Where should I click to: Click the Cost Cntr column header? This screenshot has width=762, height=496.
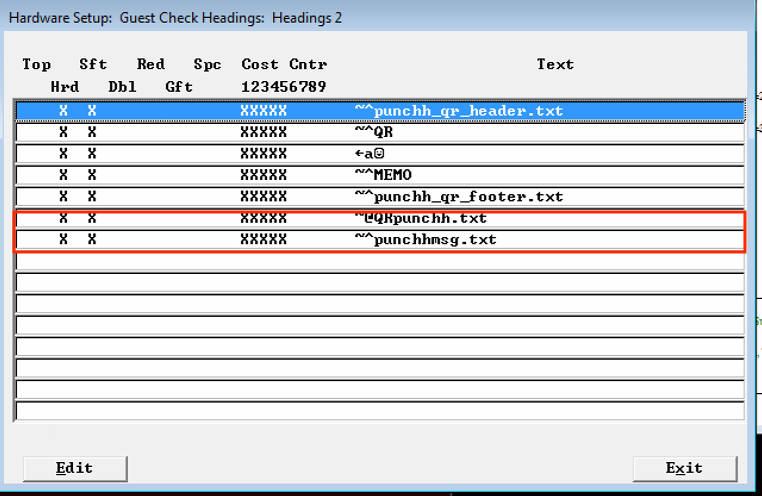pyautogui.click(x=284, y=64)
